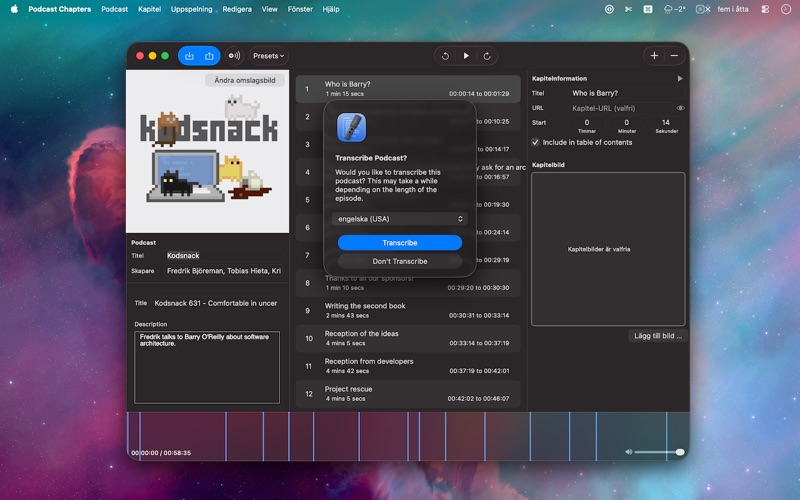Select chapter 11 Reception from developers

408,366
